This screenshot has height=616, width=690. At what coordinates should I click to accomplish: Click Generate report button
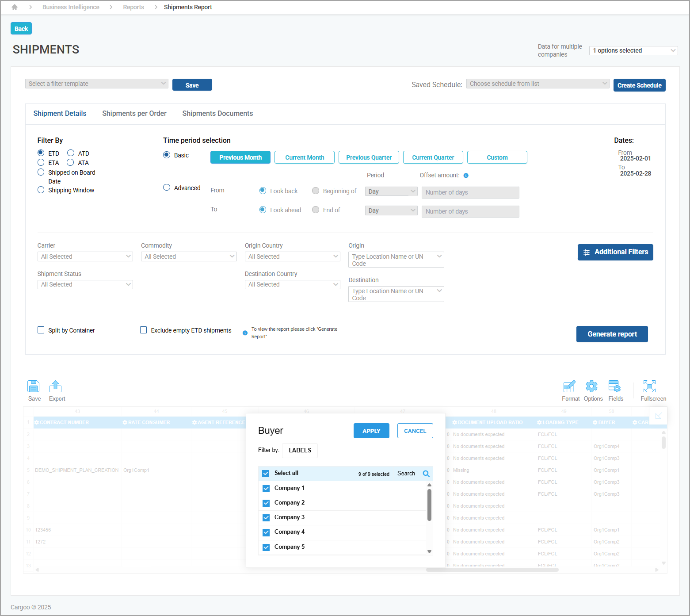(612, 334)
